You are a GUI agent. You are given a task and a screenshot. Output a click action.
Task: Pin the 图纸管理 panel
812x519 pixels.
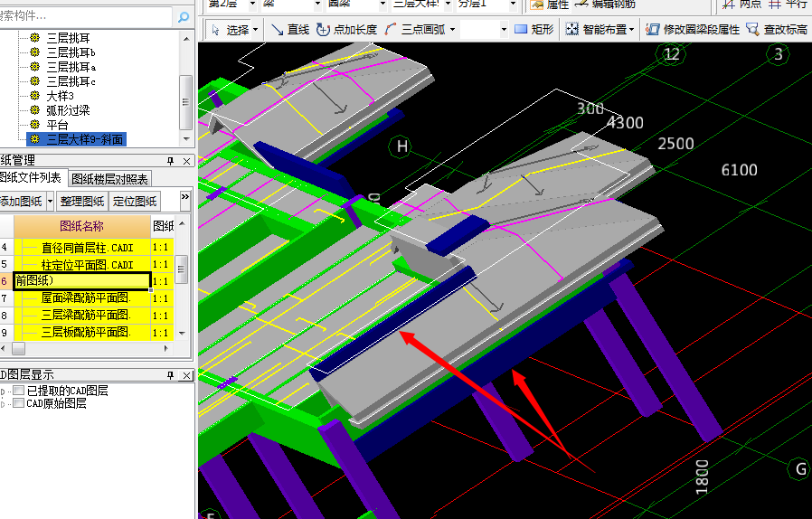point(170,161)
